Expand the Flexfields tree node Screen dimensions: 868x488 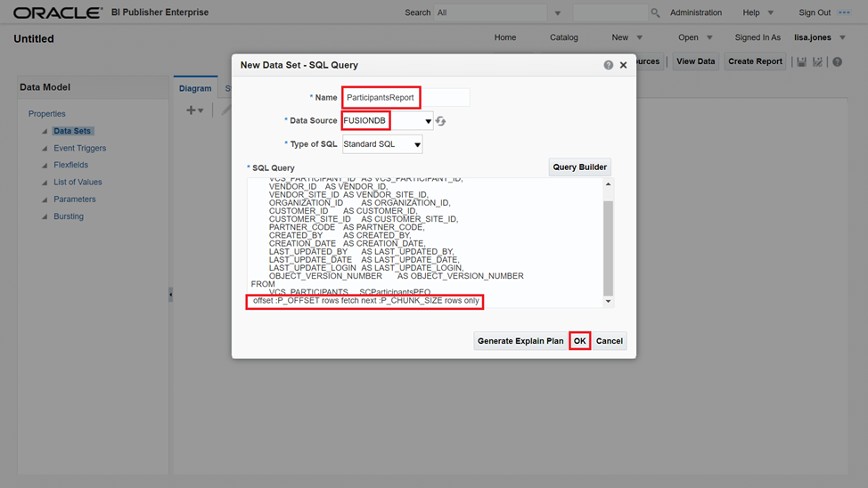[x=45, y=165]
